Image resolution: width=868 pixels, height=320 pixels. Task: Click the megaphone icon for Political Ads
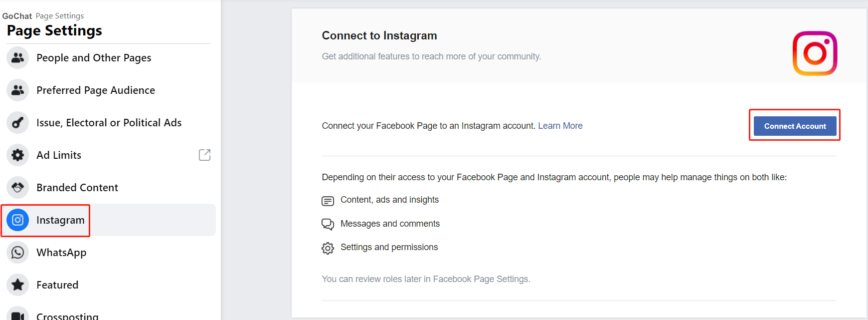click(x=18, y=123)
